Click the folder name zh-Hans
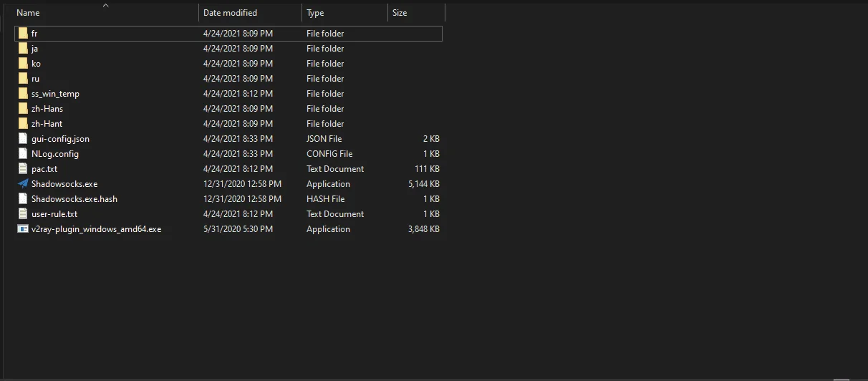The width and height of the screenshot is (868, 381). 47,109
